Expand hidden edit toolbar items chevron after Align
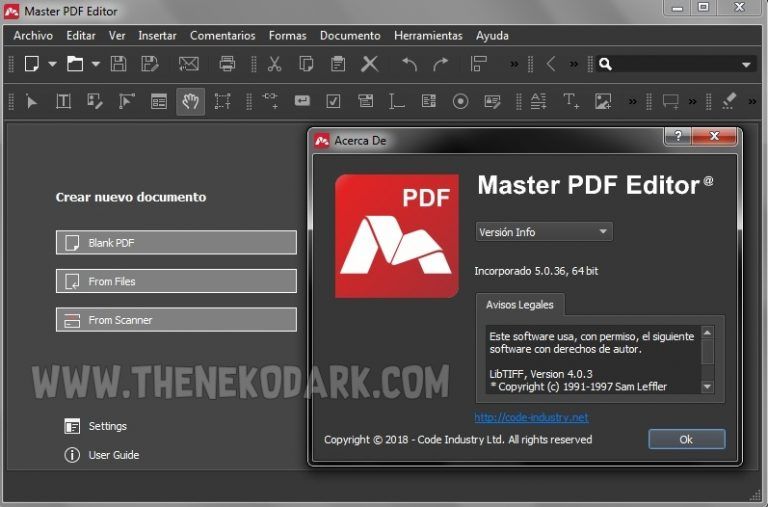 514,64
